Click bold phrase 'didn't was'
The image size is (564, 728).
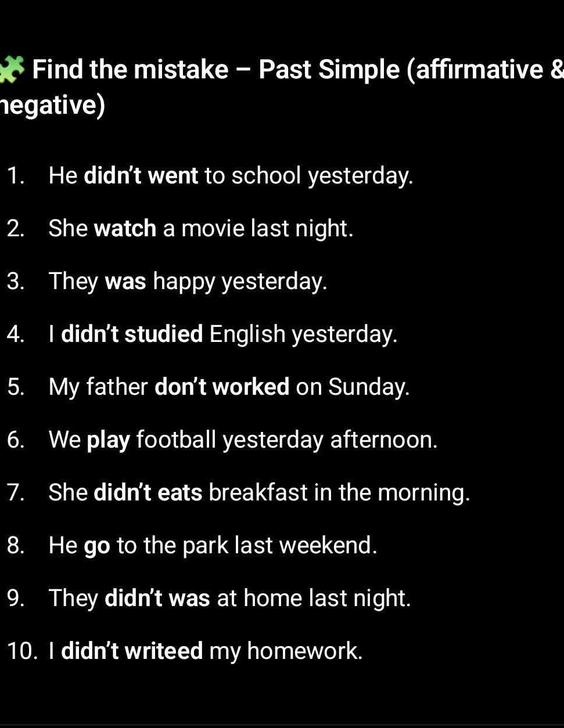[157, 598]
